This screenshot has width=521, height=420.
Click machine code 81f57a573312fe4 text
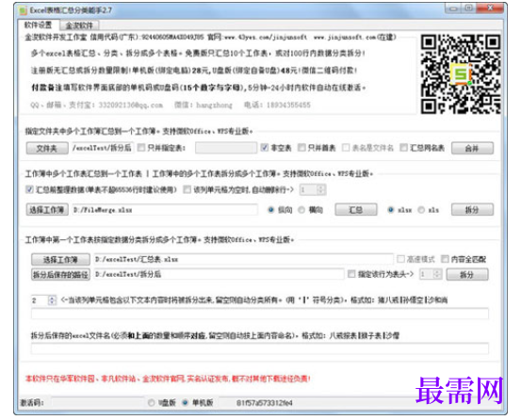click(265, 403)
